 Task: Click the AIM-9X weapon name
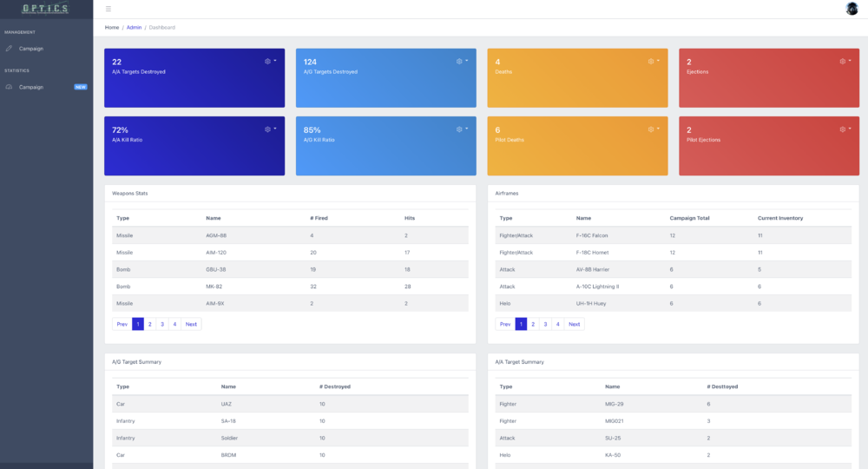(214, 303)
